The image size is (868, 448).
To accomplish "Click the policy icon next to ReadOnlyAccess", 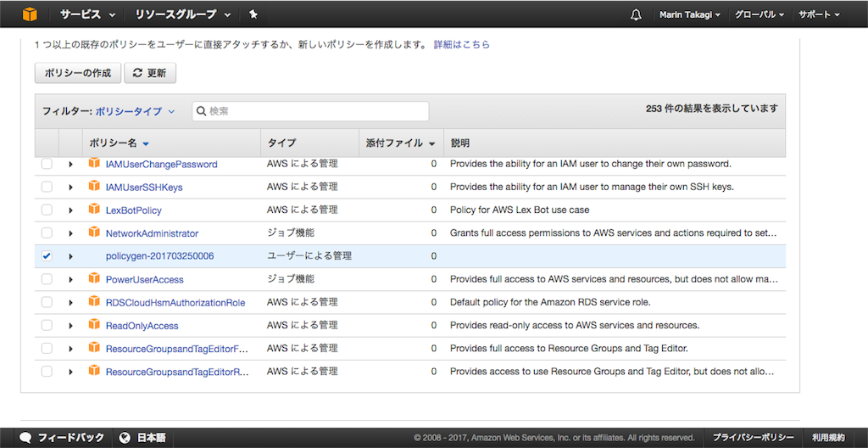I will click(x=94, y=325).
